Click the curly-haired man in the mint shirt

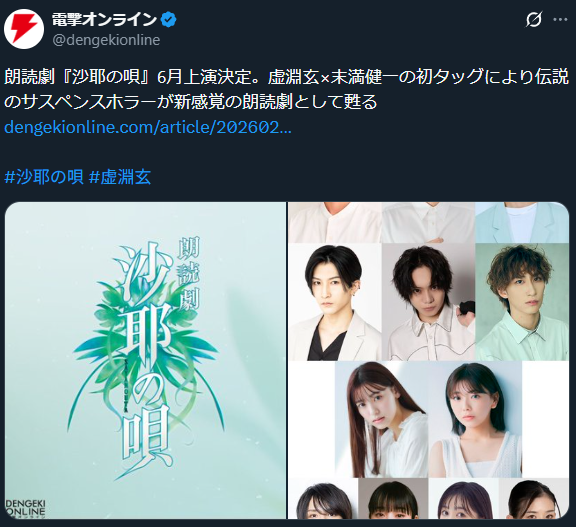tap(522, 302)
